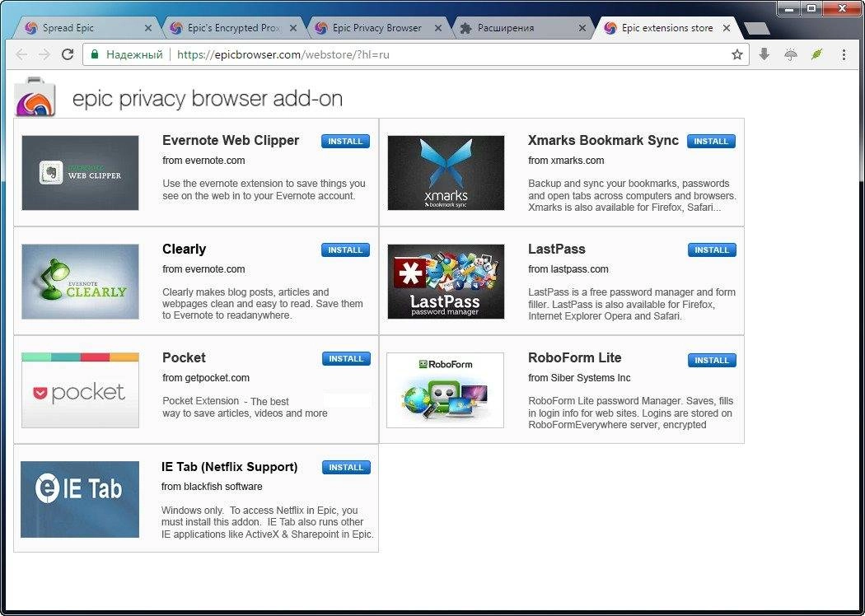
Task: Install RoboForm Lite
Action: (712, 360)
